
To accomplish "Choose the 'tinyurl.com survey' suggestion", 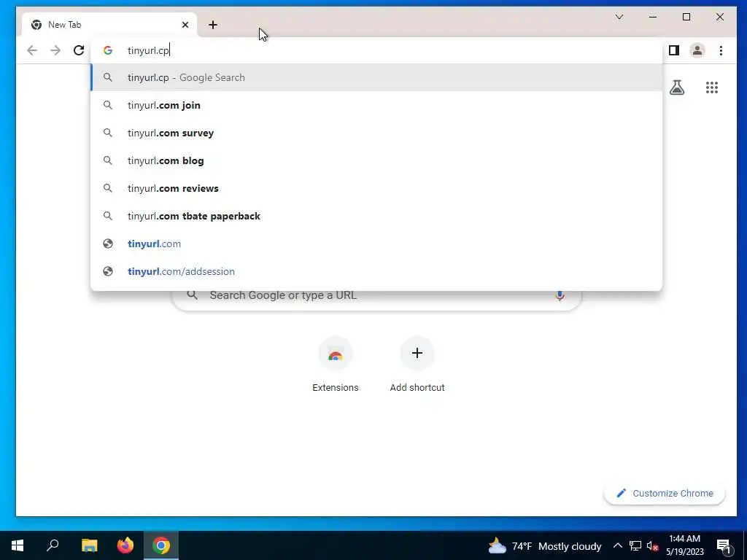I will coord(376,133).
